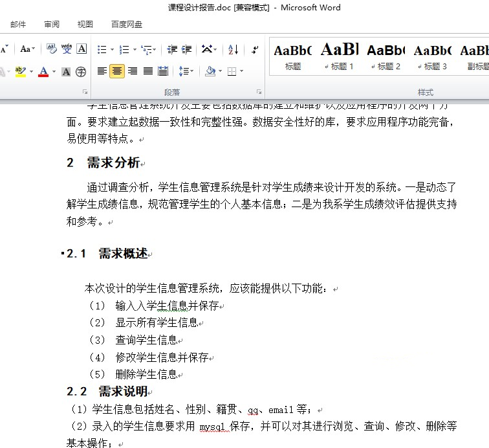The height and width of the screenshot is (448, 489).
Task: Apply Character Border with boxed A icon
Action: 81,49
